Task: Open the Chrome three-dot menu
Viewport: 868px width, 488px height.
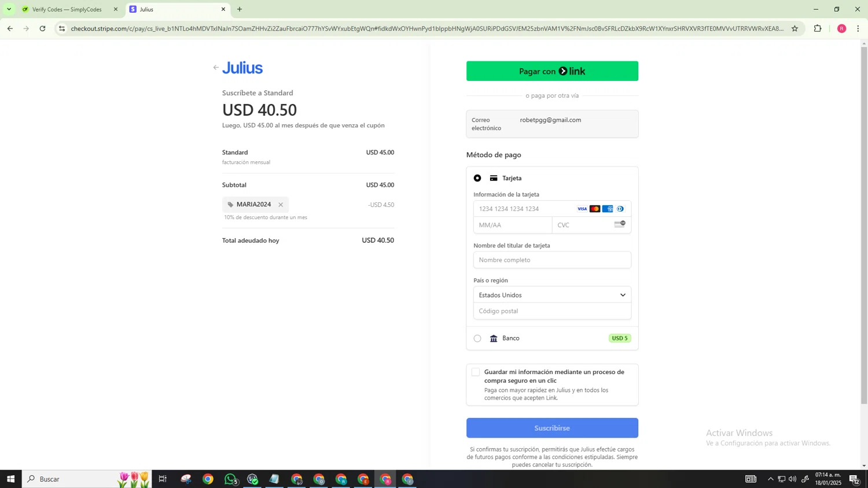Action: tap(858, 28)
